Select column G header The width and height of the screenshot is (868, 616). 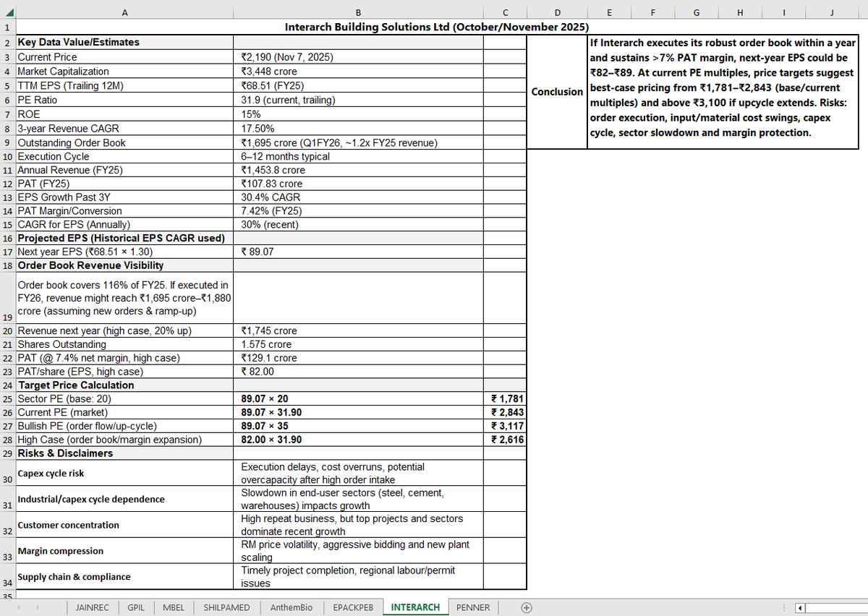click(696, 12)
